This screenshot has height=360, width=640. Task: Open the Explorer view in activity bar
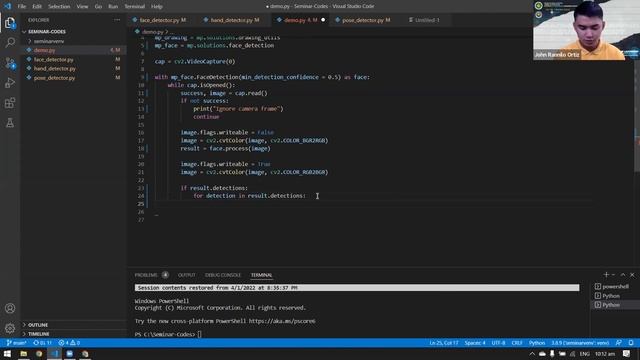point(10,22)
